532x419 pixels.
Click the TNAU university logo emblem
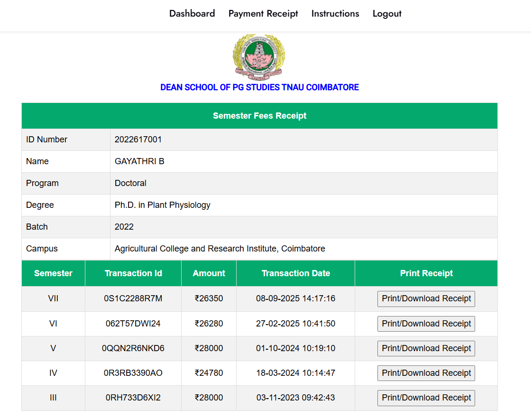pos(259,56)
